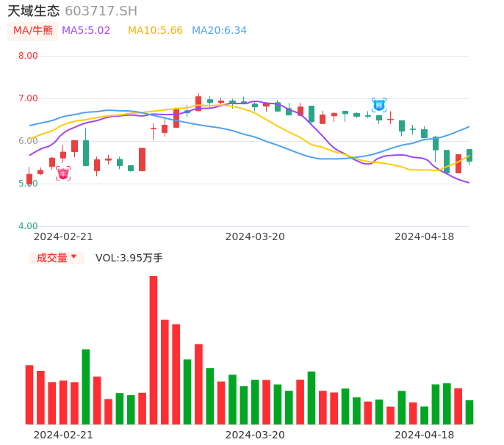This screenshot has height=445, width=504.
Task: Click the 2024-02-21 date label under price chart
Action: 63,236
